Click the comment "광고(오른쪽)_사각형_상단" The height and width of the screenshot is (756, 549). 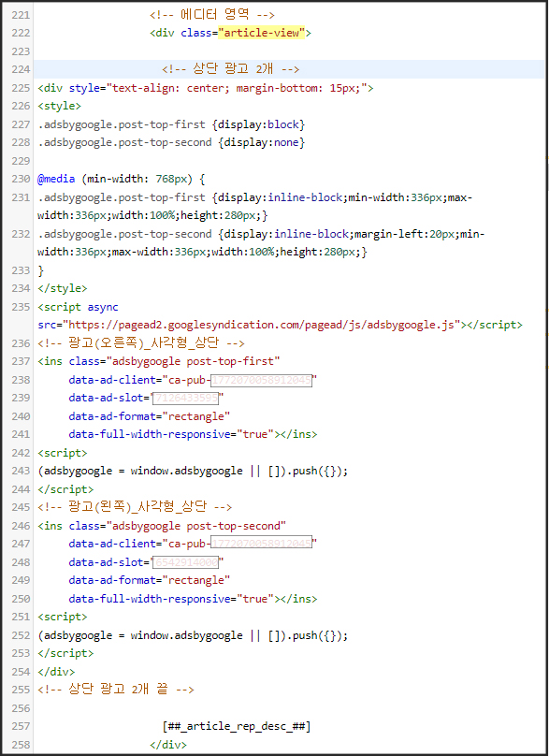point(141,343)
